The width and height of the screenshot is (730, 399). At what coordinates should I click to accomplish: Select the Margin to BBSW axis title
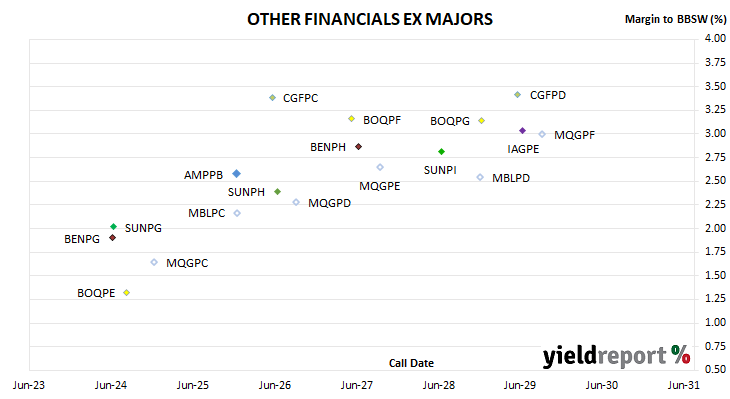675,19
